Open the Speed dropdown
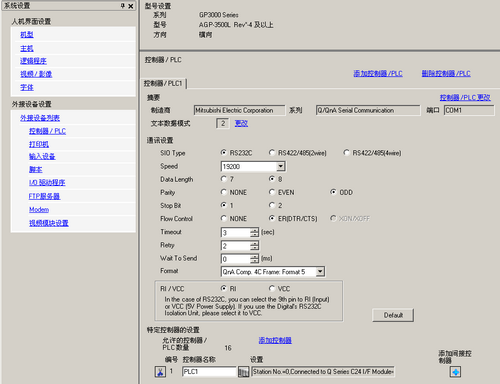 coord(281,166)
